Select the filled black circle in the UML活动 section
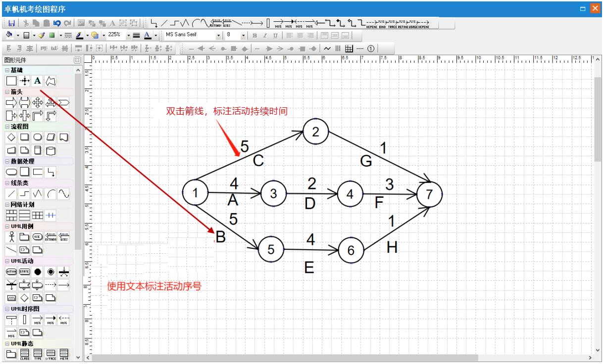The height and width of the screenshot is (364, 604). [x=37, y=272]
